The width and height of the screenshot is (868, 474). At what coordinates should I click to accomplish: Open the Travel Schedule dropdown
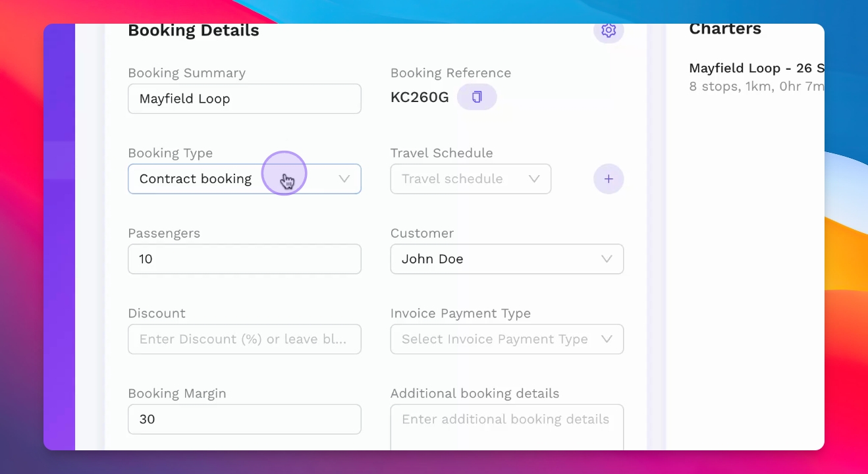click(x=470, y=179)
